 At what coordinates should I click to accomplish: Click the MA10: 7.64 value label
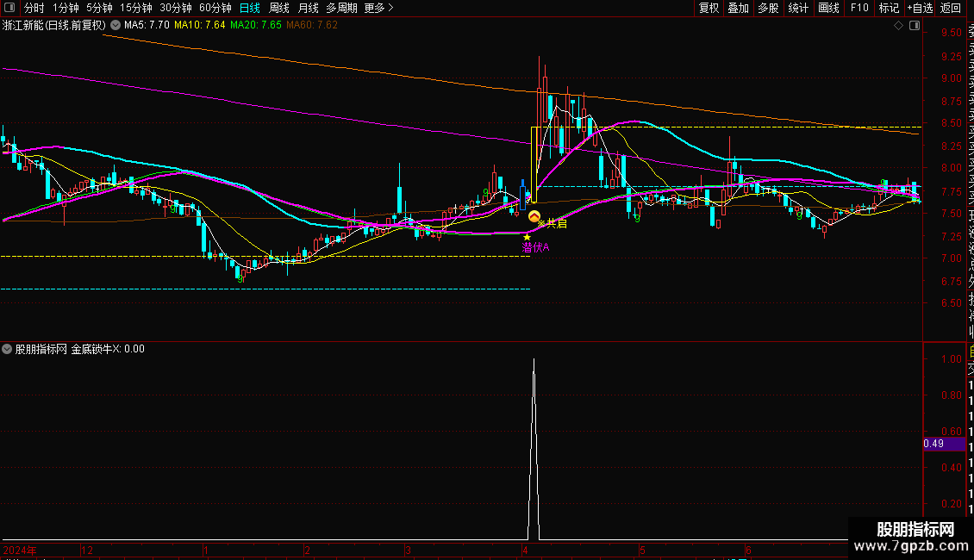click(199, 25)
